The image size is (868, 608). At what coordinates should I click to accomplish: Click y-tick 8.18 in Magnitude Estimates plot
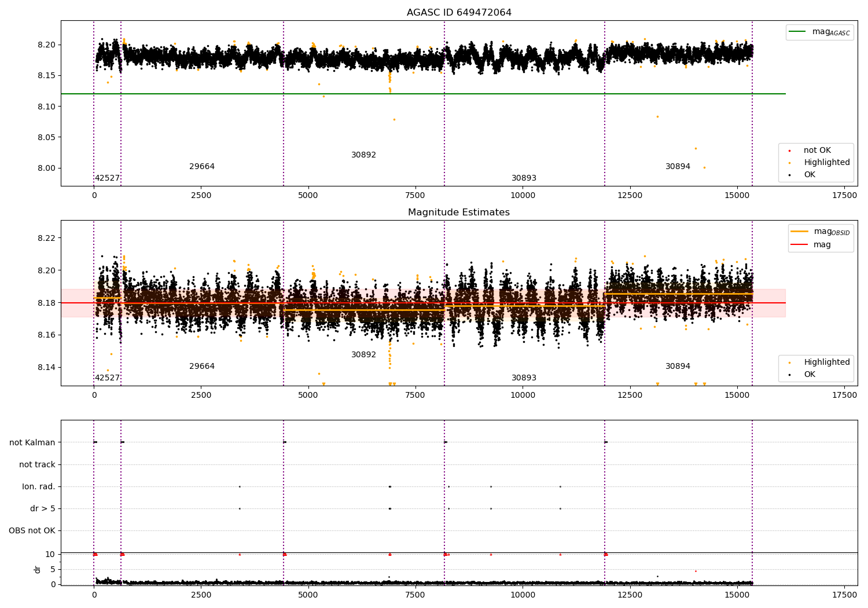pyautogui.click(x=47, y=303)
